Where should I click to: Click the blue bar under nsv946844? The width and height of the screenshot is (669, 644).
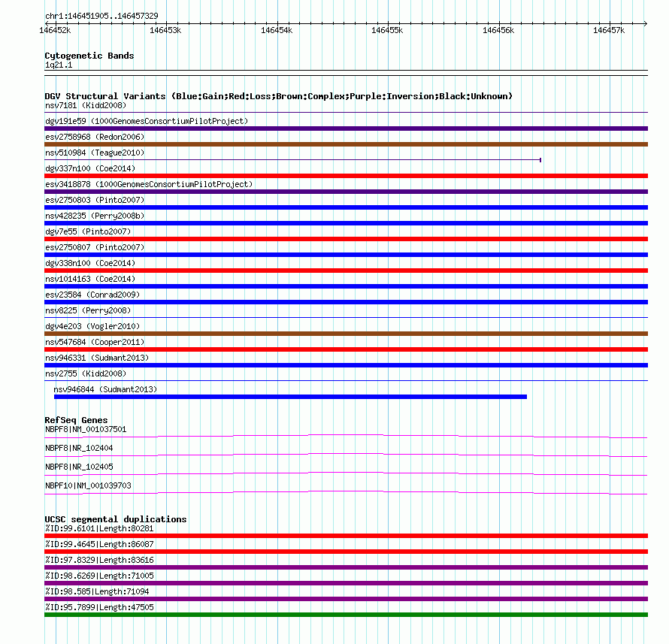coord(291,397)
